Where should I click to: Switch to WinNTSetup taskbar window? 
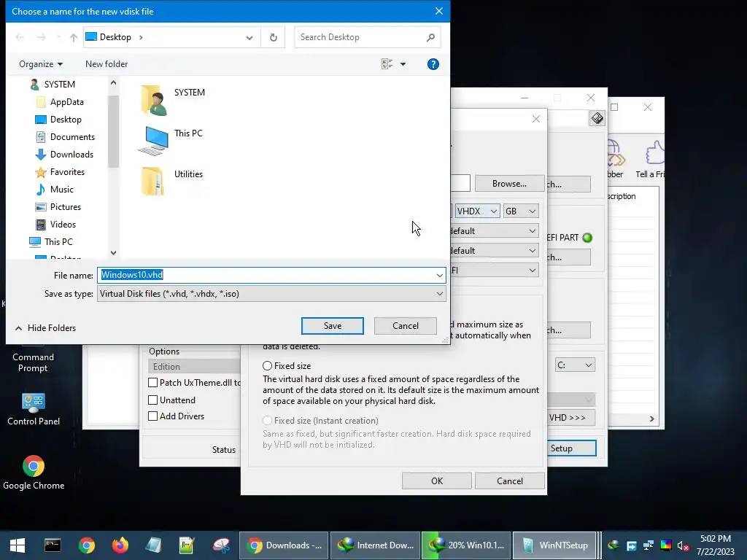pos(554,545)
